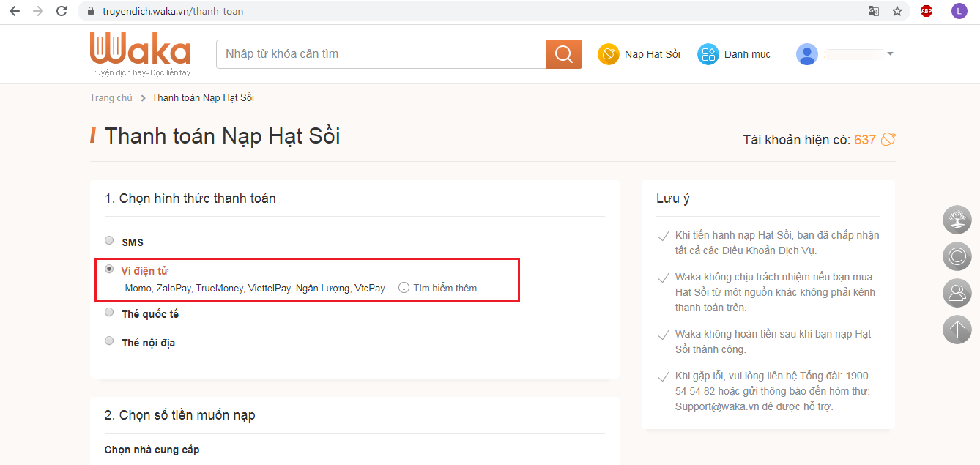
Task: Select Thẻ quốc tế payment option
Action: (x=109, y=313)
